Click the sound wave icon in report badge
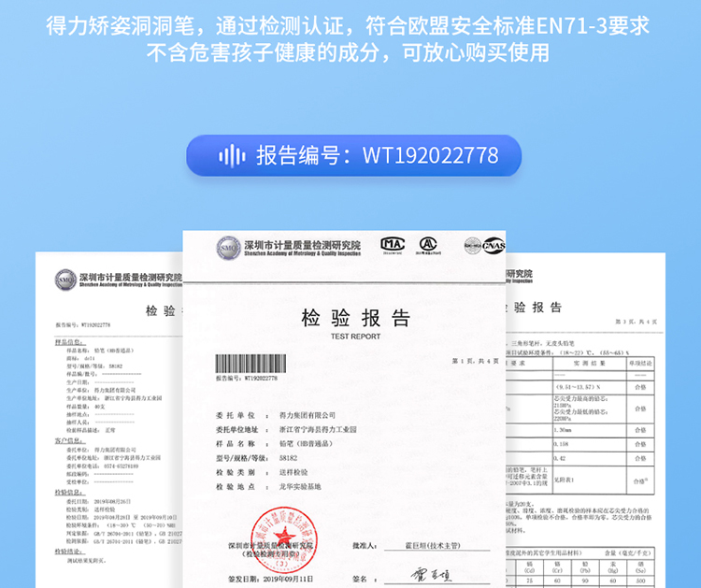The width and height of the screenshot is (701, 588). coord(231,155)
